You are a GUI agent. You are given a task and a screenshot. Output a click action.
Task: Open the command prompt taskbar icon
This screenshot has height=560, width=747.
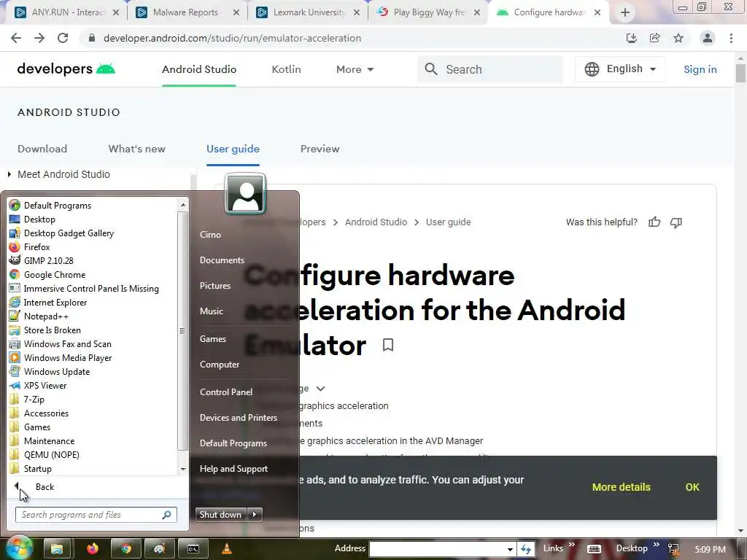click(x=193, y=549)
